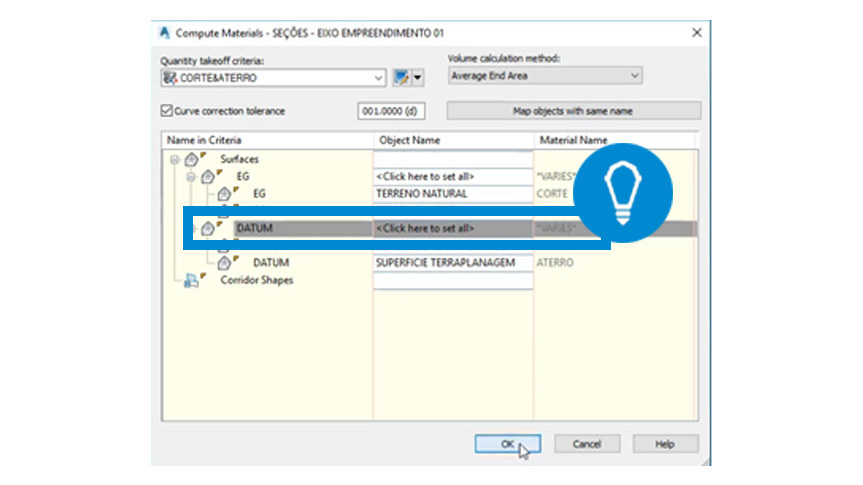Click the highlighted DATUM group icon
Screen dimensions: 863x485
tap(208, 228)
